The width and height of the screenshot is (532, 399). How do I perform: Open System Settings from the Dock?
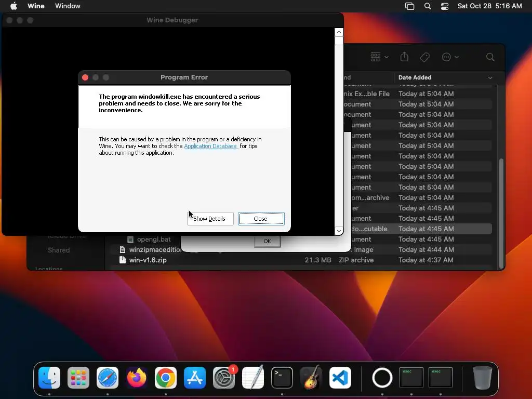point(224,378)
